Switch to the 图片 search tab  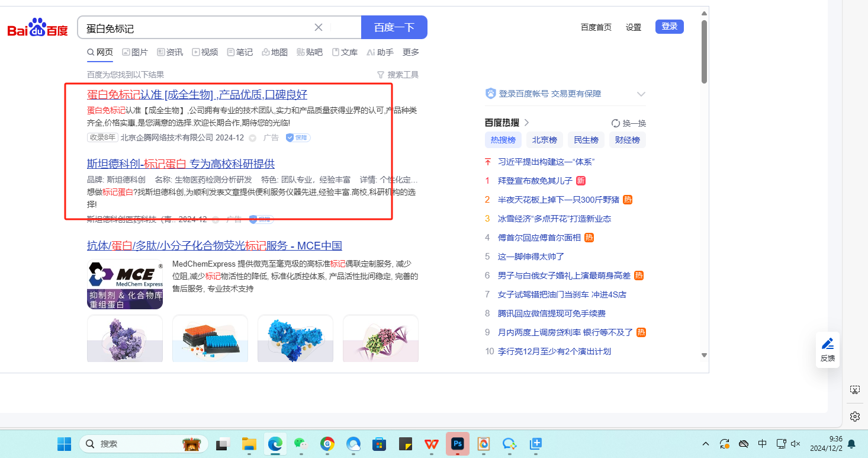(x=135, y=52)
